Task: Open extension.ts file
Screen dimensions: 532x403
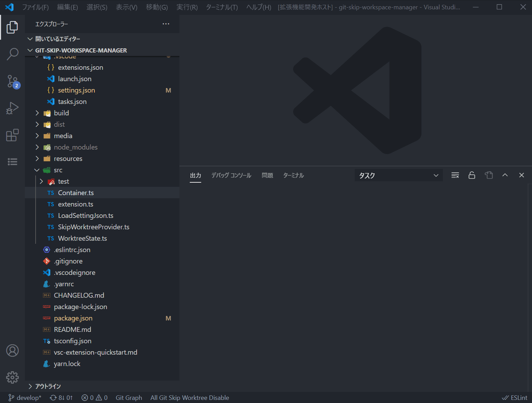Action: click(x=102, y=204)
